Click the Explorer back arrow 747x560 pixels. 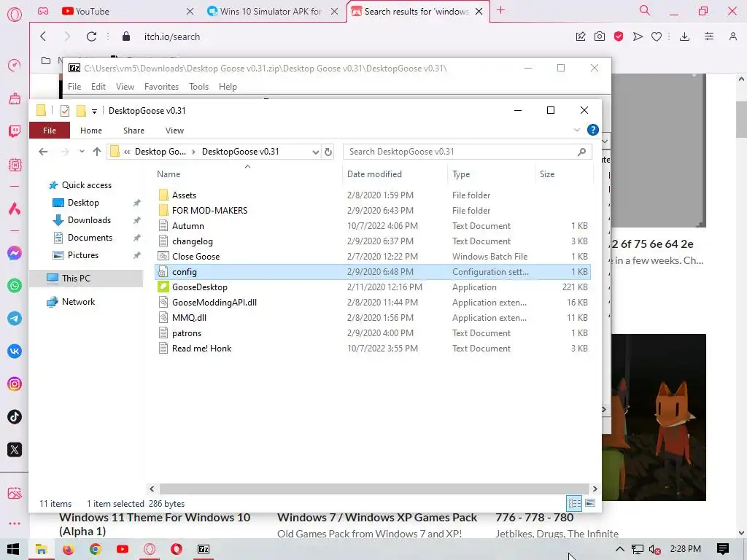click(x=43, y=152)
